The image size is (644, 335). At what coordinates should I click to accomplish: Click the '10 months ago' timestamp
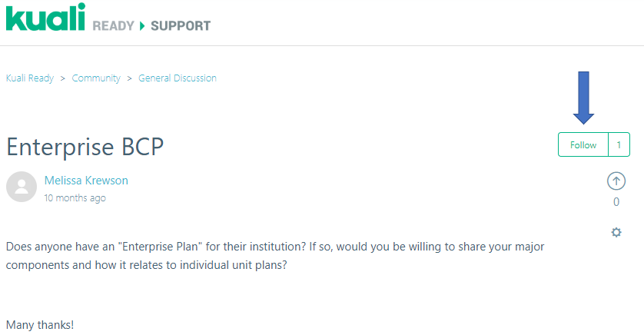tap(75, 198)
